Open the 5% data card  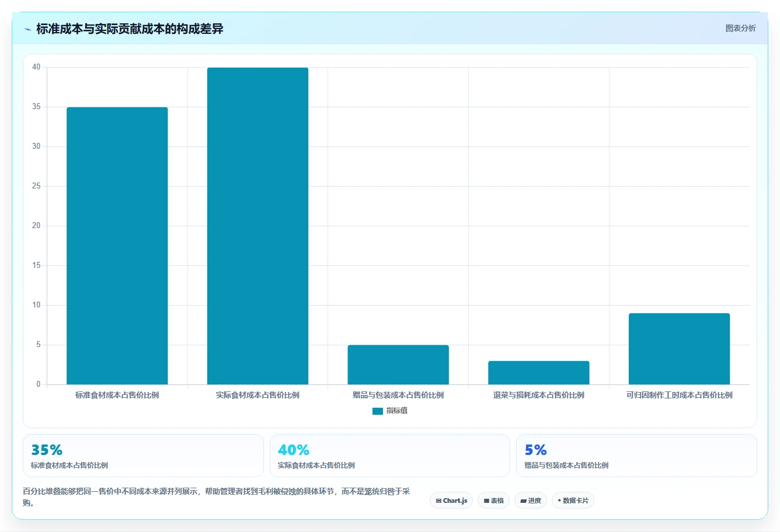pos(636,456)
